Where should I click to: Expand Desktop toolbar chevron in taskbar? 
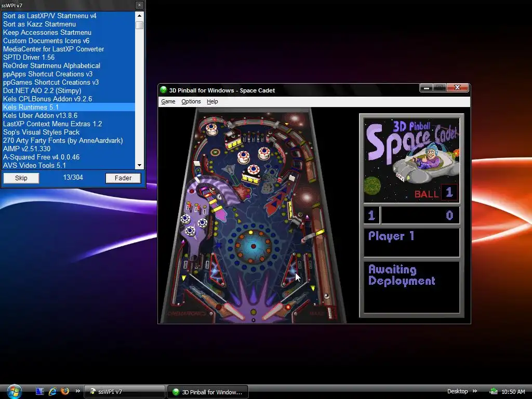(x=475, y=391)
